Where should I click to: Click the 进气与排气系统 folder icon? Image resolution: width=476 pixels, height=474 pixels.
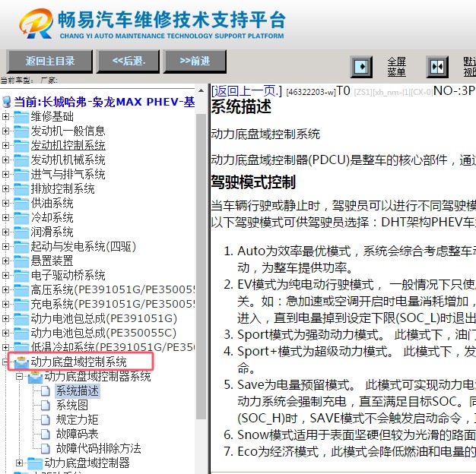coord(21,175)
